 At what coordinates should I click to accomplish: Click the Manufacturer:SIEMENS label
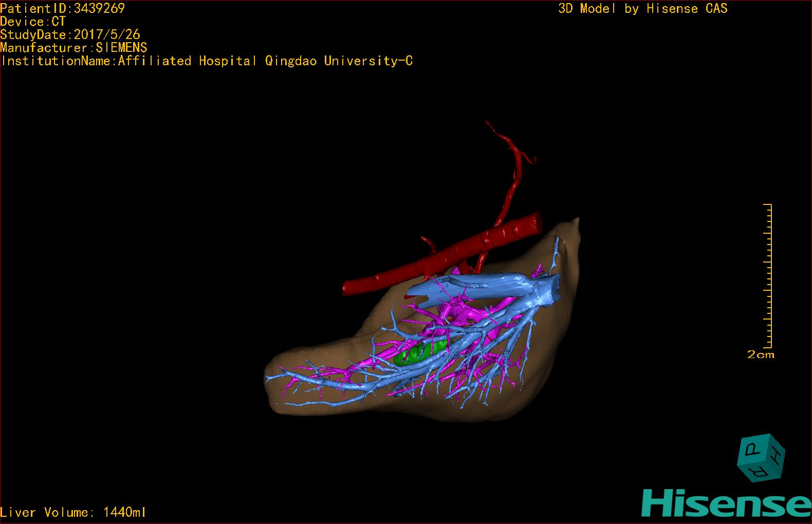coord(73,48)
